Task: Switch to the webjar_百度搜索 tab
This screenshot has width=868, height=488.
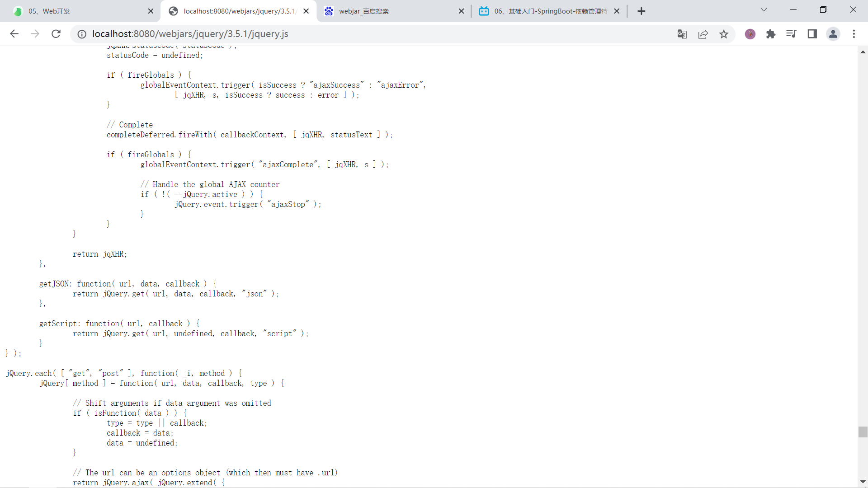Action: 394,11
